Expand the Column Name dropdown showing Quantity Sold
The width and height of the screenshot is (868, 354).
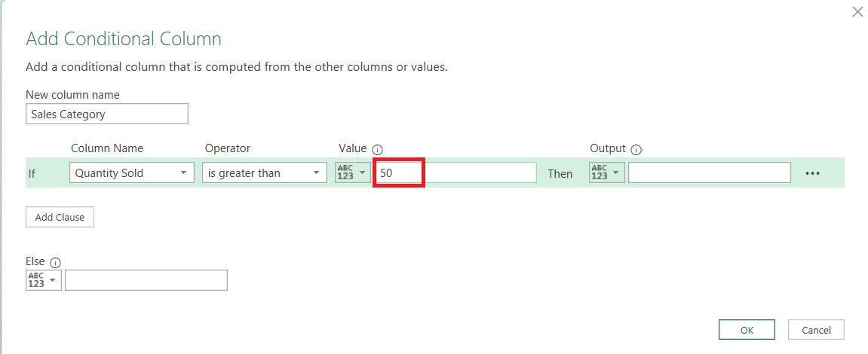click(x=132, y=172)
